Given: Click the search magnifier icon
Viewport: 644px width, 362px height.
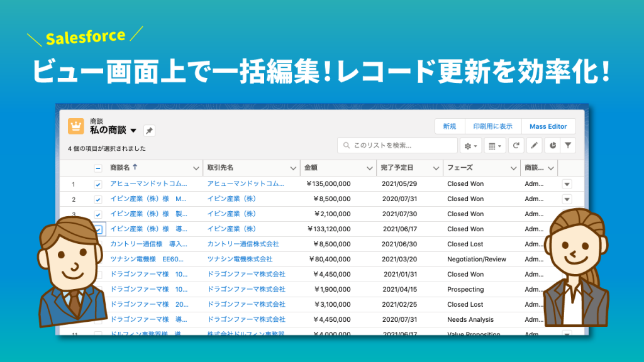Looking at the screenshot, I should coord(347,145).
